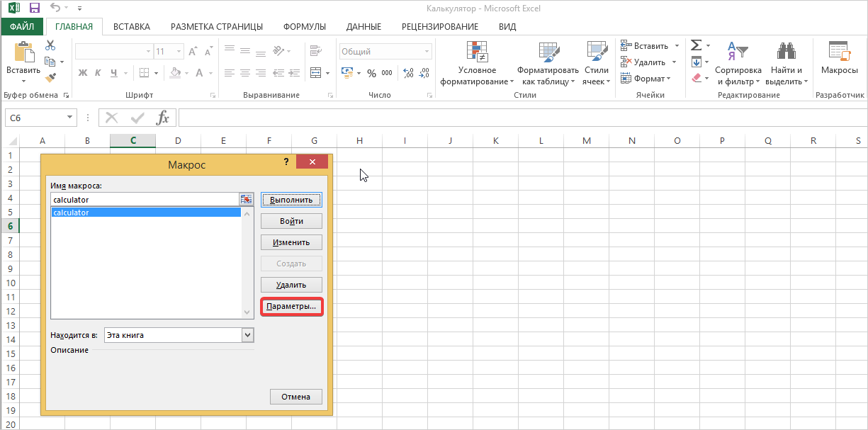Toggle italic formatting (К)

pyautogui.click(x=98, y=73)
